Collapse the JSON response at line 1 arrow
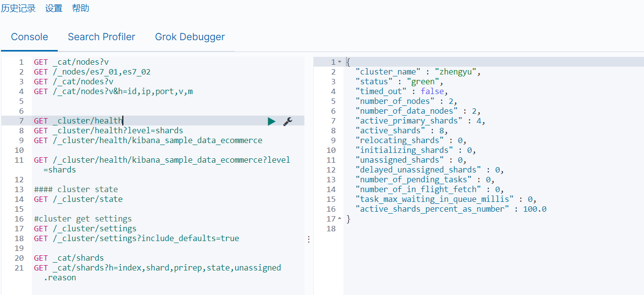This screenshot has width=644, height=295. coord(340,62)
